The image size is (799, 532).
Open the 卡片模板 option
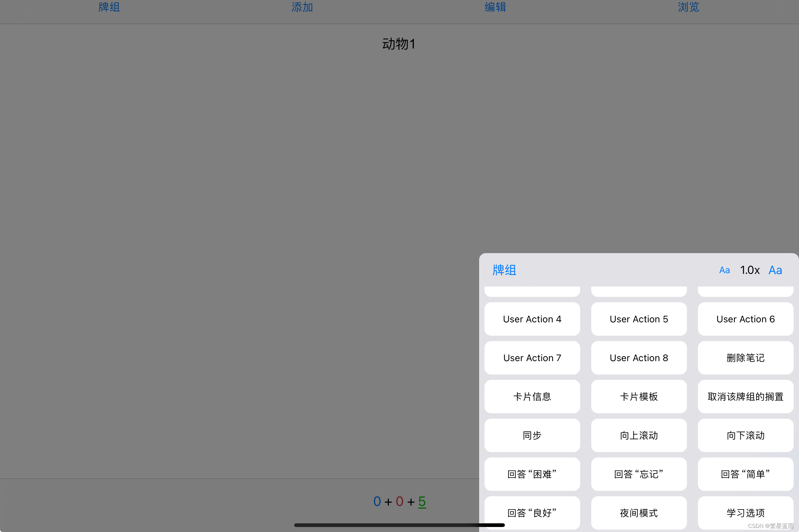point(638,396)
